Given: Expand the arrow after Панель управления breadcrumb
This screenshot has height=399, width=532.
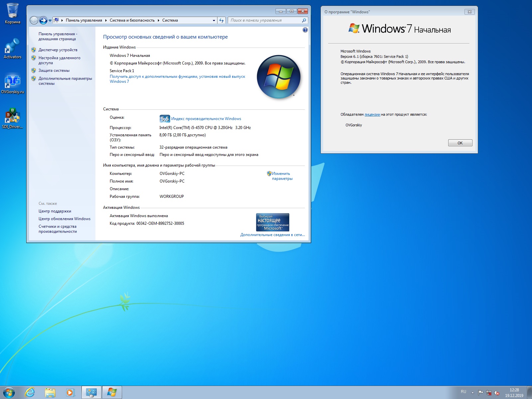Looking at the screenshot, I should (106, 20).
